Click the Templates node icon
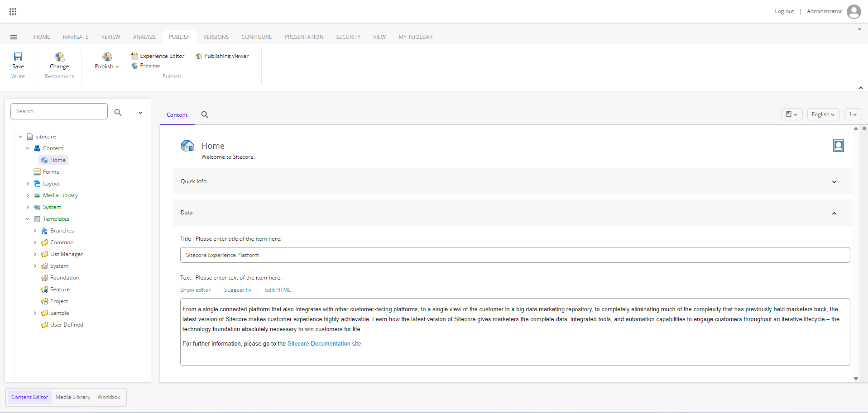This screenshot has width=868, height=413. 37,219
